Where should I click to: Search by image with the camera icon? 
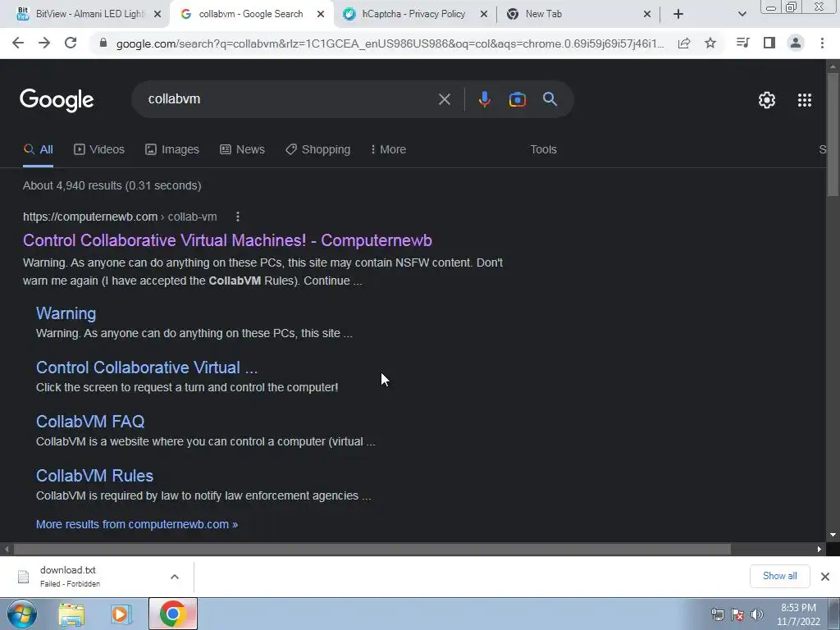pyautogui.click(x=517, y=99)
